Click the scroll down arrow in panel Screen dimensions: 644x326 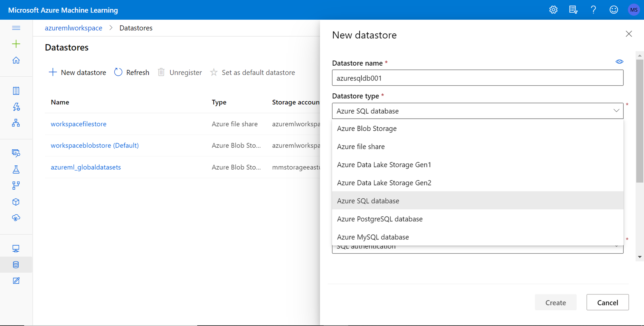[x=639, y=257]
